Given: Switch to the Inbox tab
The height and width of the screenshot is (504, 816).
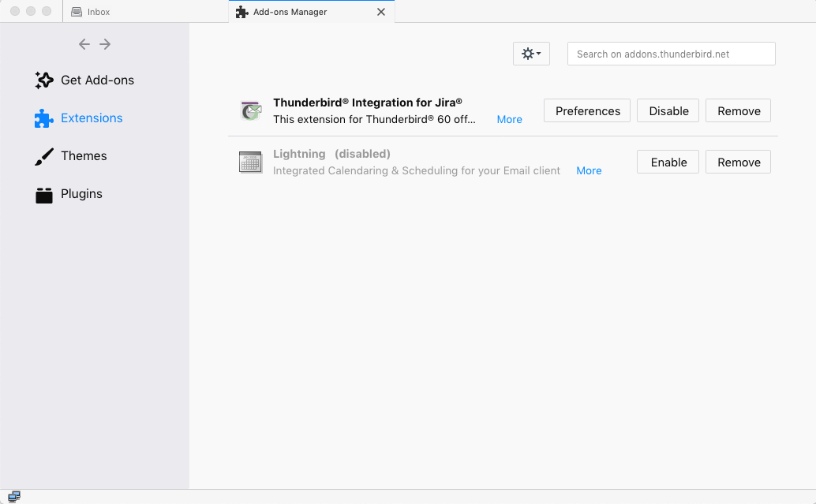Looking at the screenshot, I should coord(99,12).
